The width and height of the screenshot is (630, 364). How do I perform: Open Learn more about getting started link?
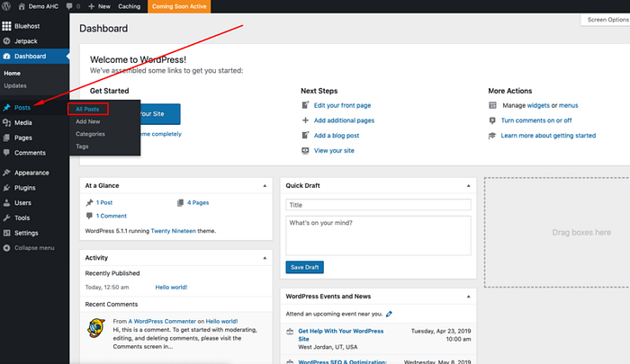pos(548,136)
